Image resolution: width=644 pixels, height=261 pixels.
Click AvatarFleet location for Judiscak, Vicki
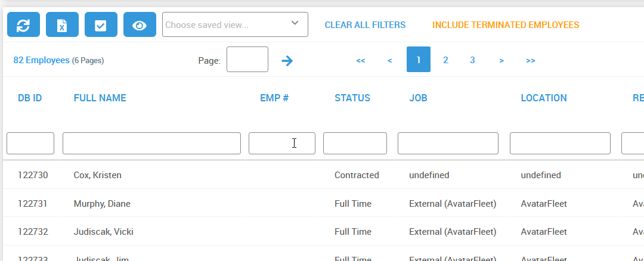click(544, 232)
